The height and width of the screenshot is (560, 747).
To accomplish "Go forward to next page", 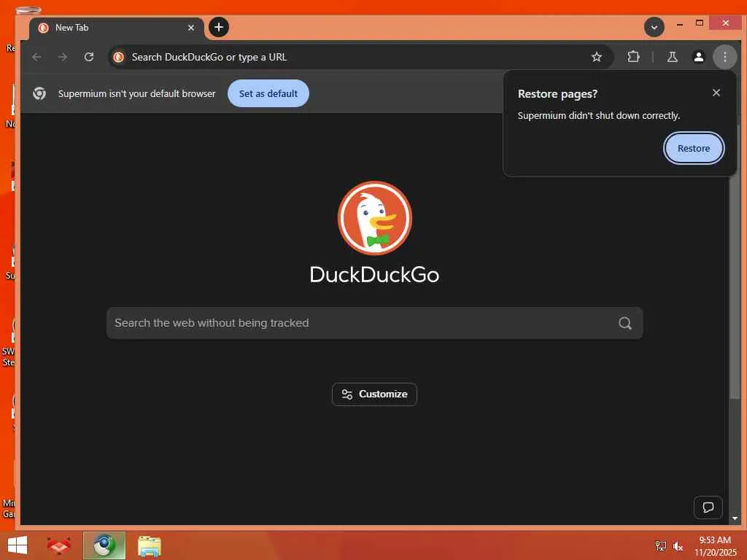I will [x=63, y=57].
